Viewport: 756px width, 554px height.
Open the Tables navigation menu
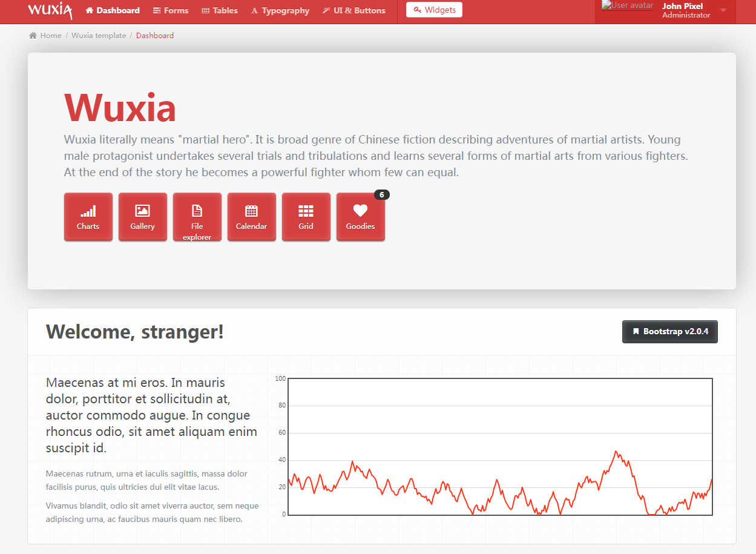(x=220, y=10)
